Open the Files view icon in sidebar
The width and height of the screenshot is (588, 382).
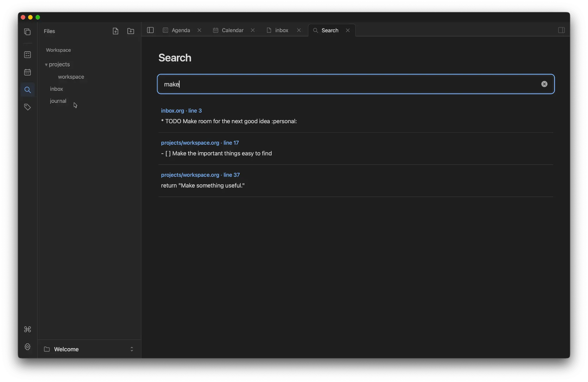[x=28, y=32]
